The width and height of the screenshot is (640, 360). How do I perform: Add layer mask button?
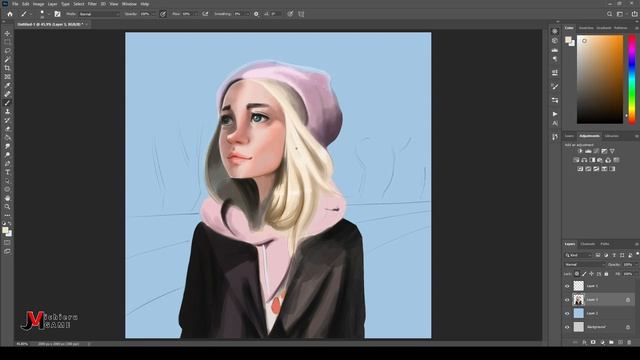(593, 342)
